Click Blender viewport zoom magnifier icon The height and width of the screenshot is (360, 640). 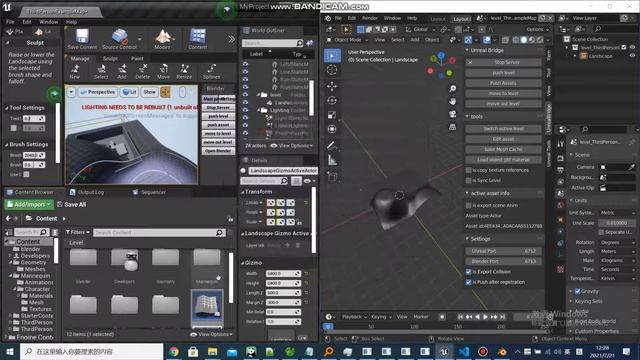453,89
